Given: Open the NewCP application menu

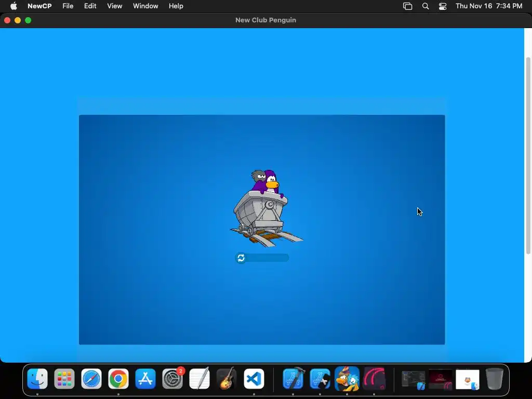Looking at the screenshot, I should click(39, 6).
